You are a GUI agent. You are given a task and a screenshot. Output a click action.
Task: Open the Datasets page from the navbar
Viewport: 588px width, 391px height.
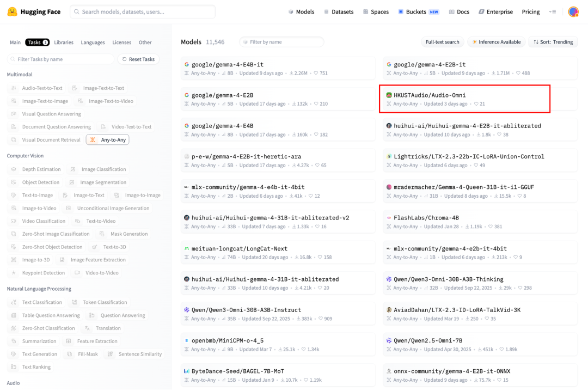pyautogui.click(x=339, y=11)
